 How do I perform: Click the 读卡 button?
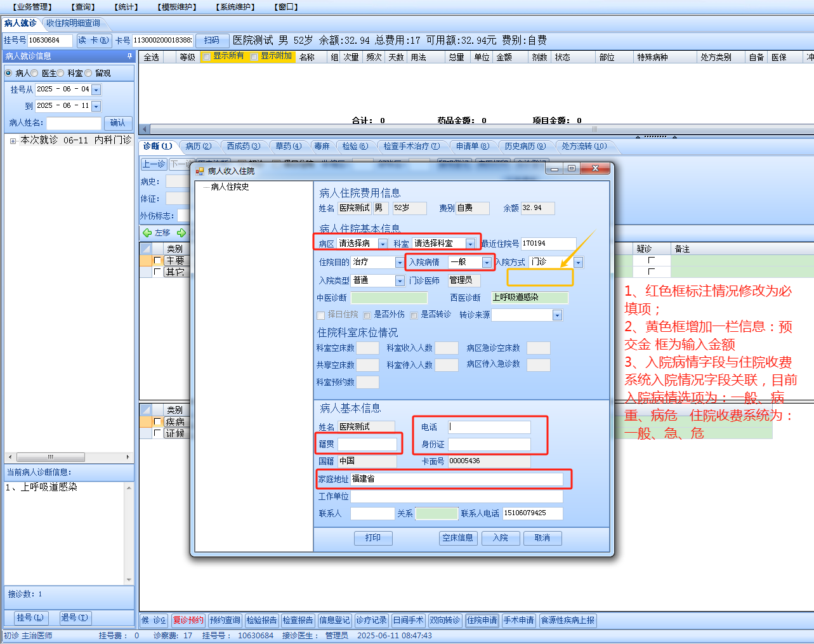[x=93, y=41]
